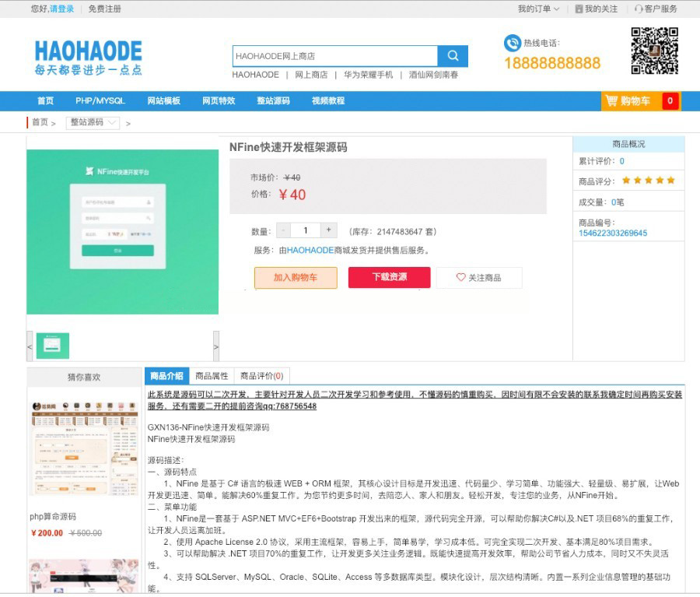The height and width of the screenshot is (597, 700).
Task: Click the hotline phone icon
Action: pos(512,44)
